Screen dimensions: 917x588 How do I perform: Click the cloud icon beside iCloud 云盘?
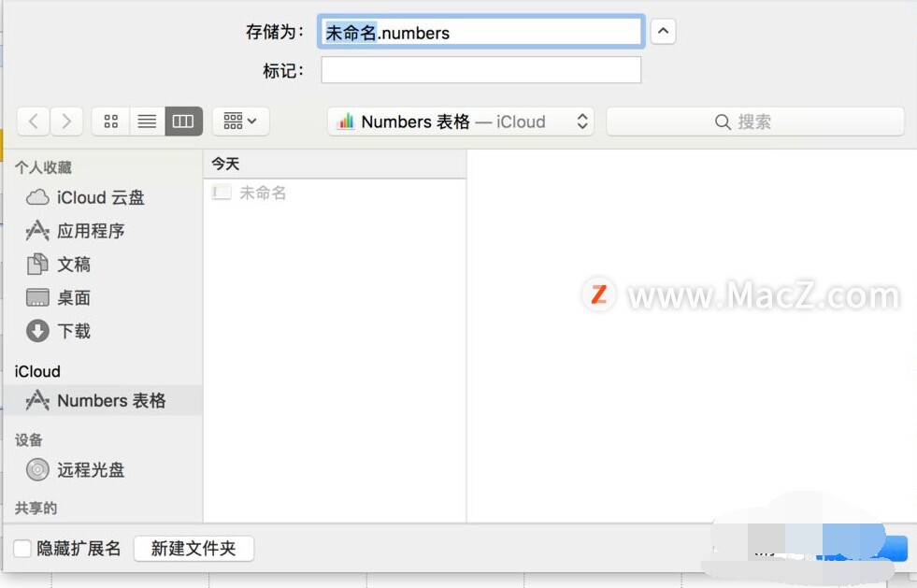37,197
